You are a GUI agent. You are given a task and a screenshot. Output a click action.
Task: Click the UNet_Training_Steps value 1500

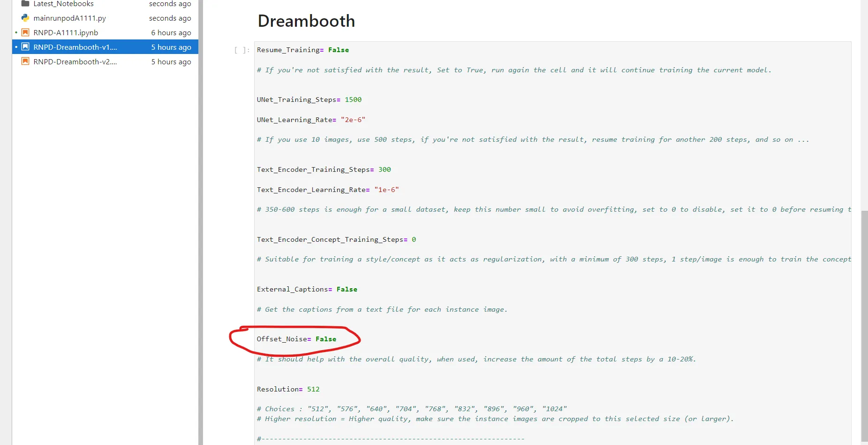click(353, 100)
